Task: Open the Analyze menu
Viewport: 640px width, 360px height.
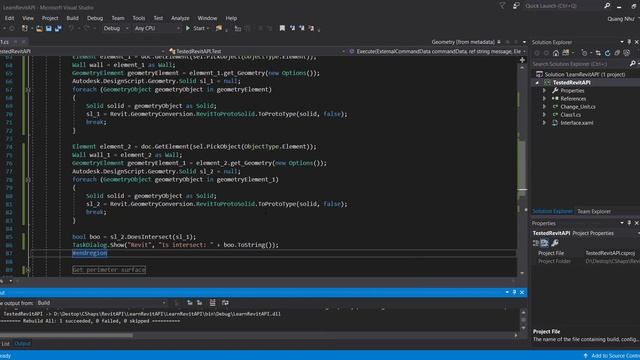Action: click(x=180, y=18)
